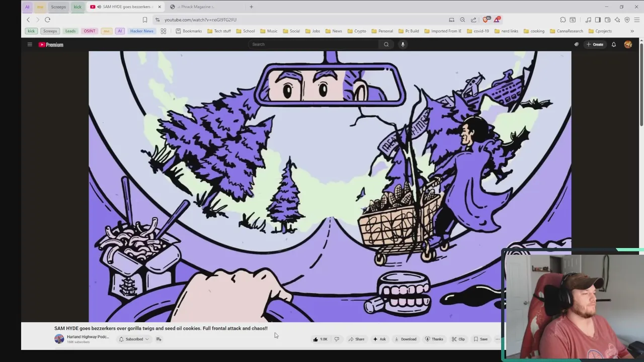Open a new tab with the plus button
The image size is (644, 362).
(x=251, y=7)
